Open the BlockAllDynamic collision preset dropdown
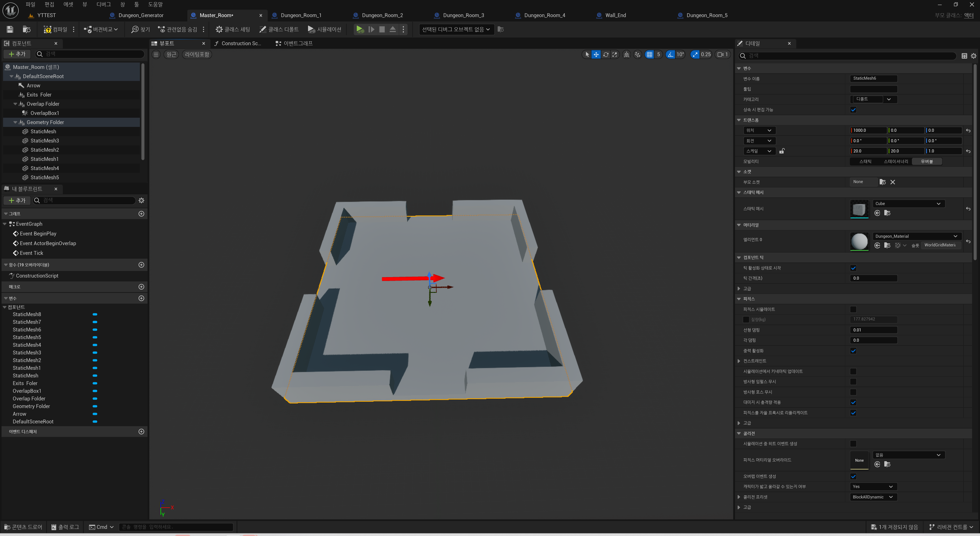The image size is (980, 536). coord(873,497)
